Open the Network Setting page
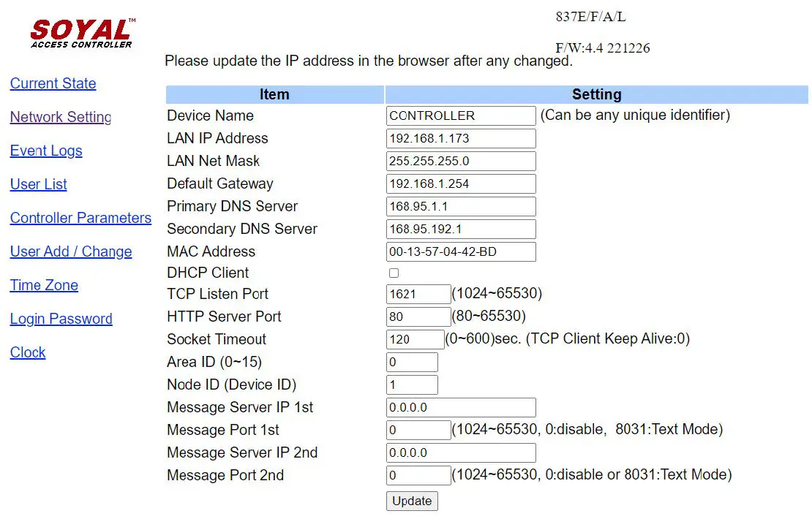The height and width of the screenshot is (519, 812). (60, 118)
